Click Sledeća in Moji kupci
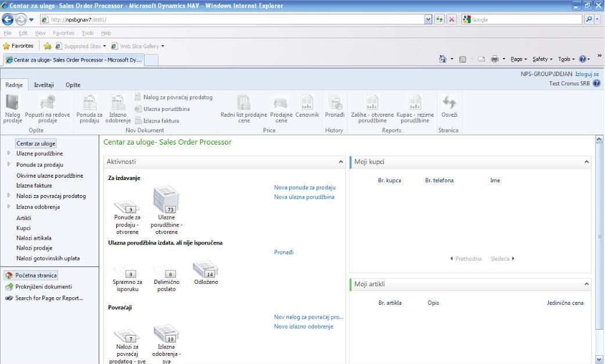The image size is (605, 364). (x=502, y=259)
